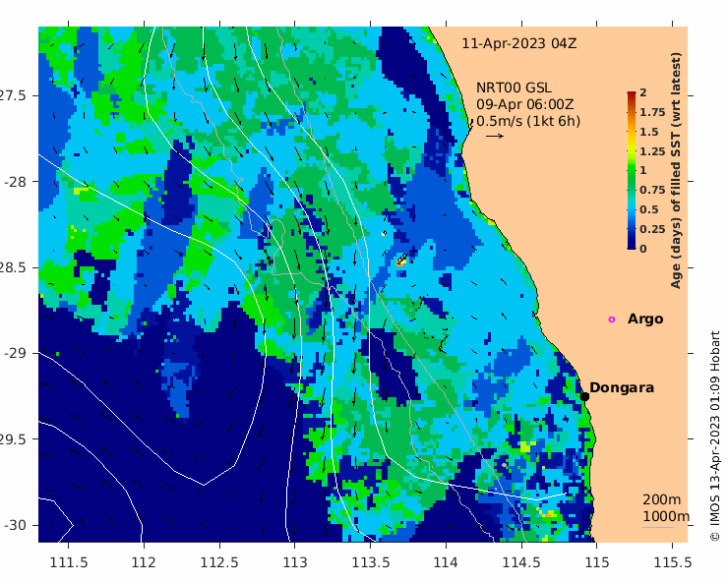Click the 0.5m/s reference velocity arrow

click(x=495, y=136)
